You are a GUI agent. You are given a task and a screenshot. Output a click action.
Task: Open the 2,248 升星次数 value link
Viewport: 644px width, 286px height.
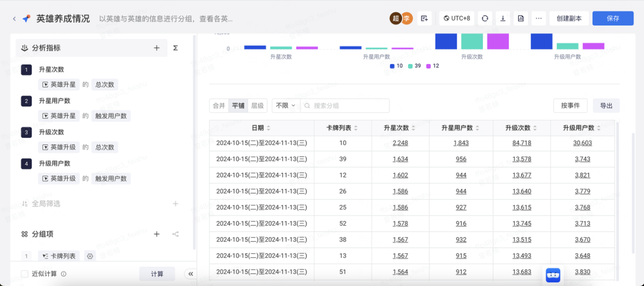pos(401,143)
